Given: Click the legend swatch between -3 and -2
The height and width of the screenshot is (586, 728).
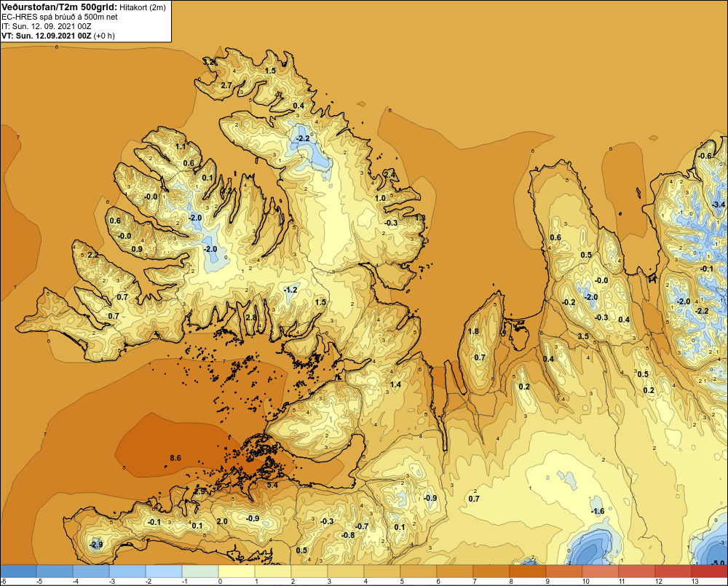Looking at the screenshot, I should point(127,571).
